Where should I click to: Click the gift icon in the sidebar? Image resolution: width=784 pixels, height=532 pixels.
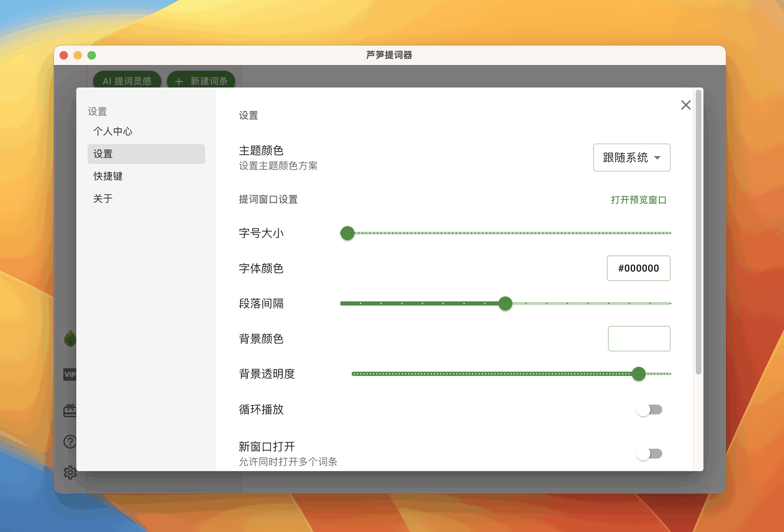point(70,411)
